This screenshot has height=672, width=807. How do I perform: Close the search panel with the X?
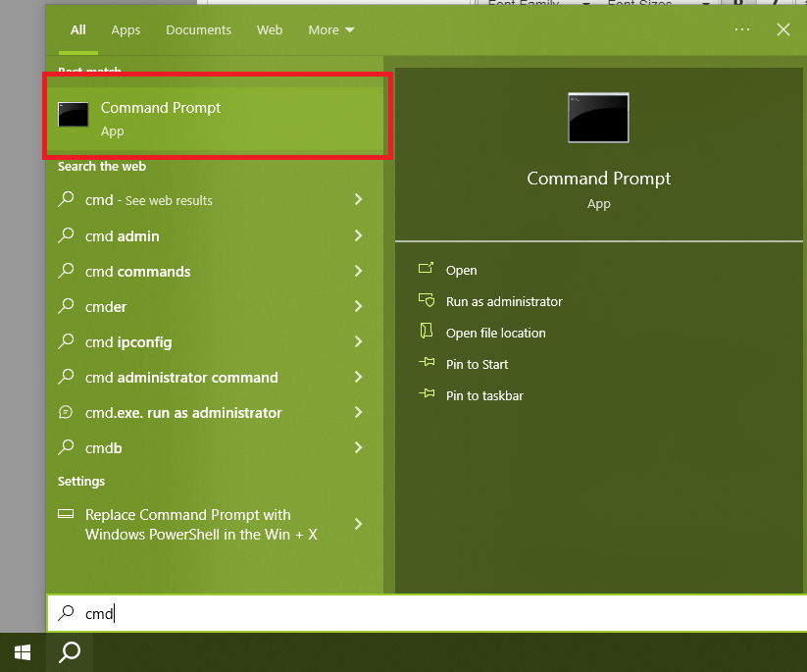(x=783, y=29)
